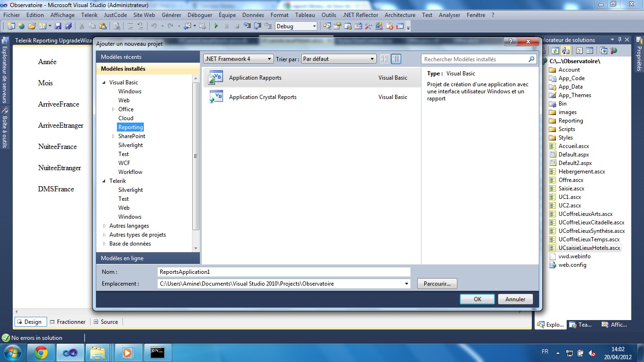Click the Start Debugging green play icon

pos(216,26)
